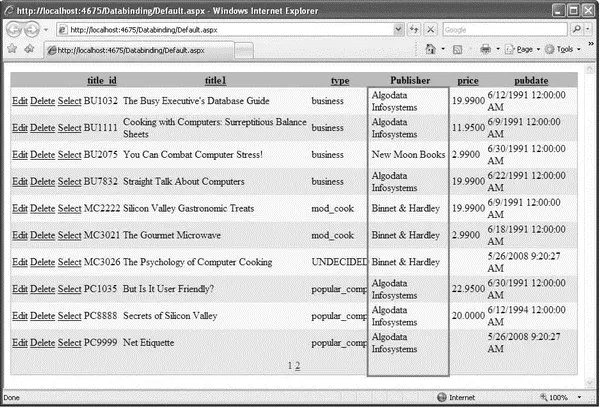Edit row BU1032
Screen dimensions: 600x408
click(x=20, y=101)
